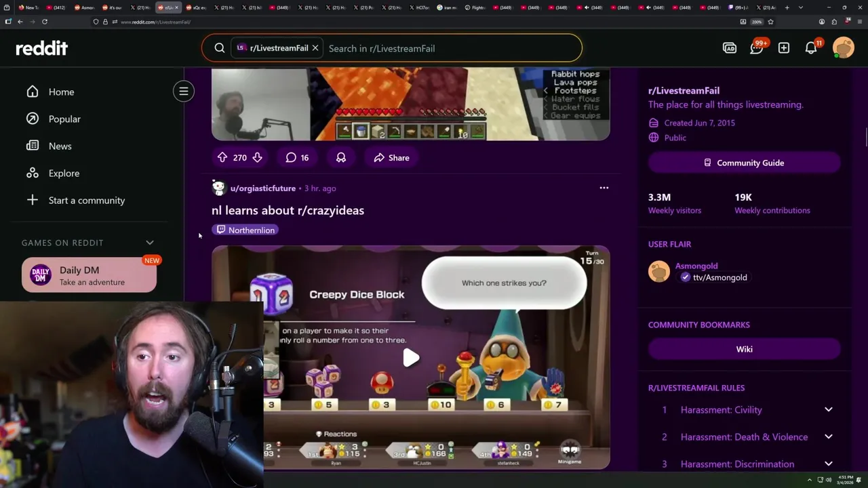The height and width of the screenshot is (488, 868).
Task: Open the Wiki community bookmark
Action: pos(745,349)
